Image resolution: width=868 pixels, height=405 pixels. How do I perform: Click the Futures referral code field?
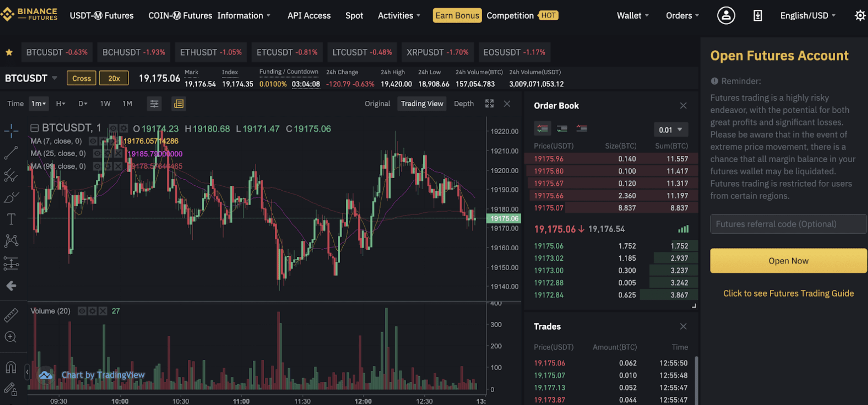coord(788,224)
